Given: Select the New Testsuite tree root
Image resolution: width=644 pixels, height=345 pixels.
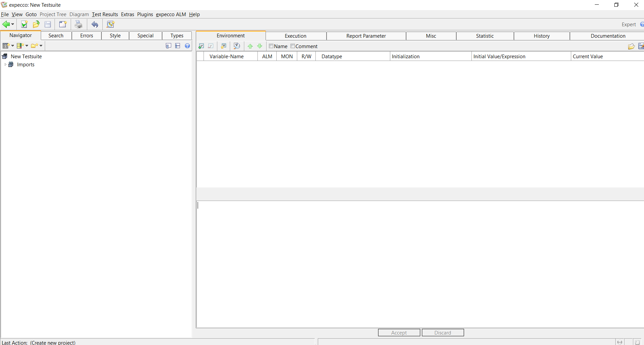Looking at the screenshot, I should pos(26,57).
